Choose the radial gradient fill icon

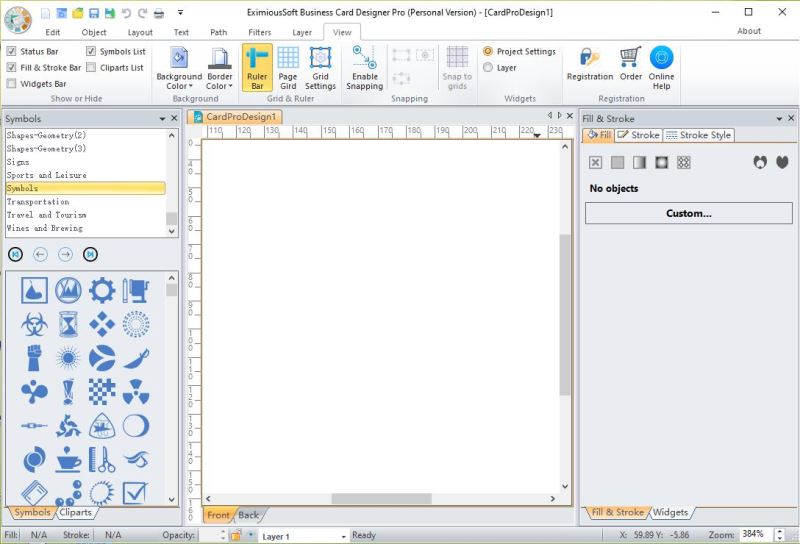point(662,162)
